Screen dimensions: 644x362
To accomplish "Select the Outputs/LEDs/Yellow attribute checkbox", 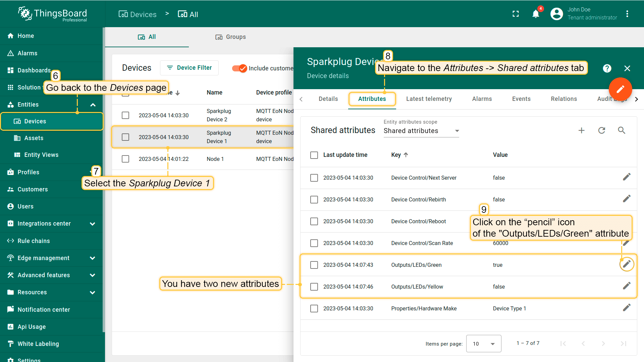I will click(314, 287).
